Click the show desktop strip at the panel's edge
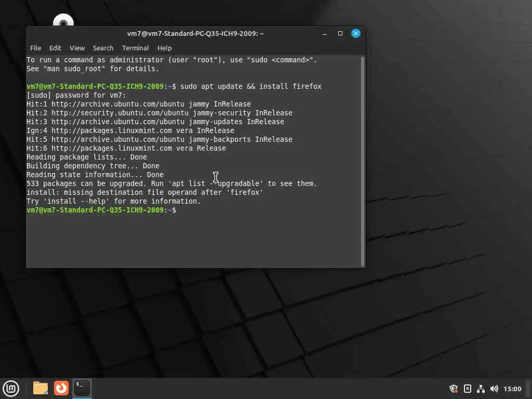This screenshot has height=399, width=532. [528, 389]
